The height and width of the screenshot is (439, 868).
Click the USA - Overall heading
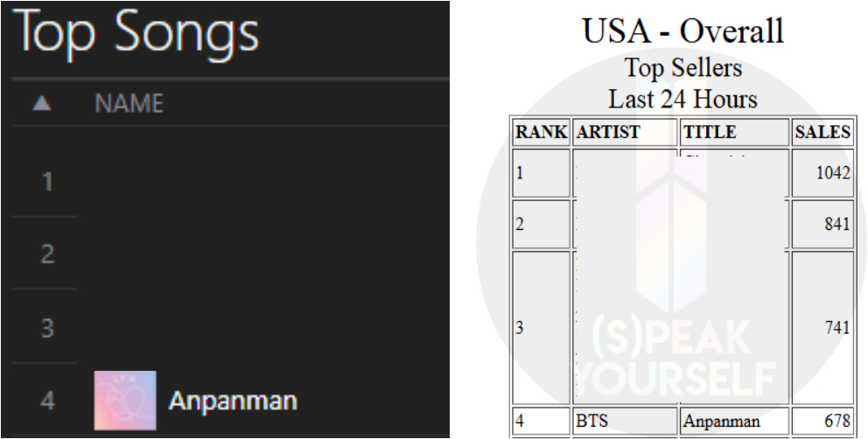(682, 31)
